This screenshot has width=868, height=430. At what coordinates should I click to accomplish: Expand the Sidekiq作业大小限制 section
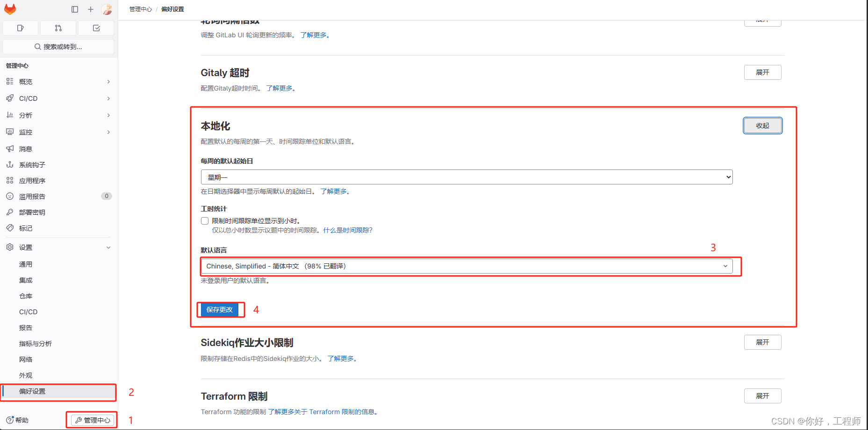(x=762, y=342)
